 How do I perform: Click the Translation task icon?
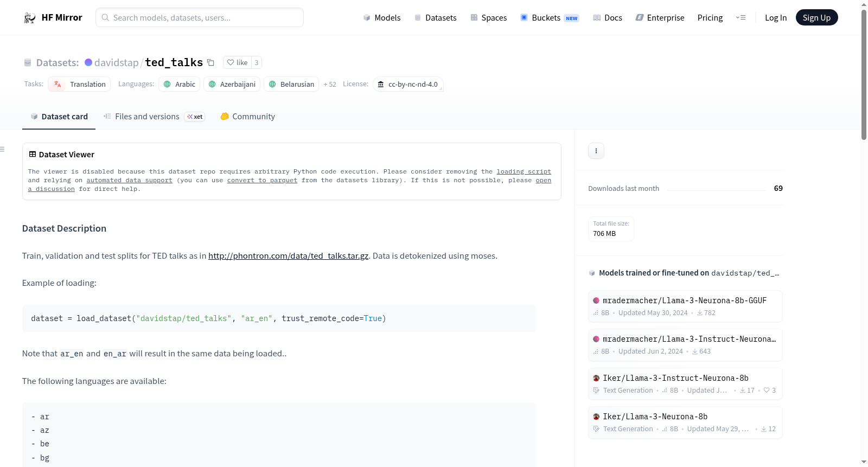pyautogui.click(x=58, y=84)
